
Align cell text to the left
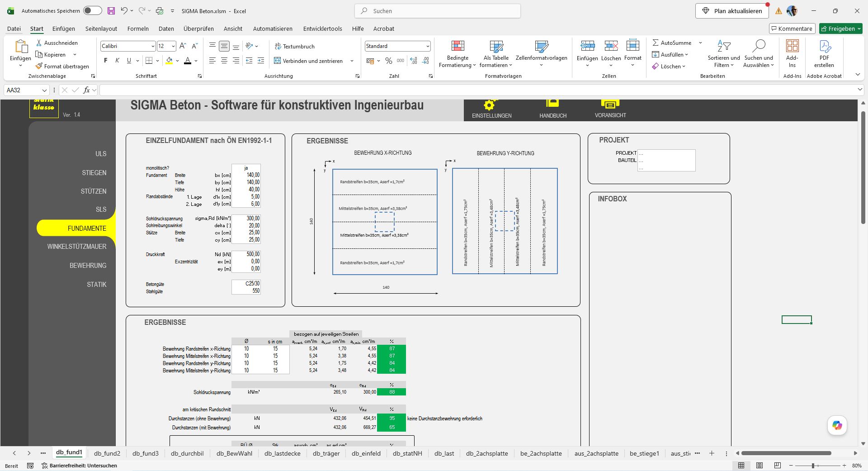pyautogui.click(x=212, y=61)
